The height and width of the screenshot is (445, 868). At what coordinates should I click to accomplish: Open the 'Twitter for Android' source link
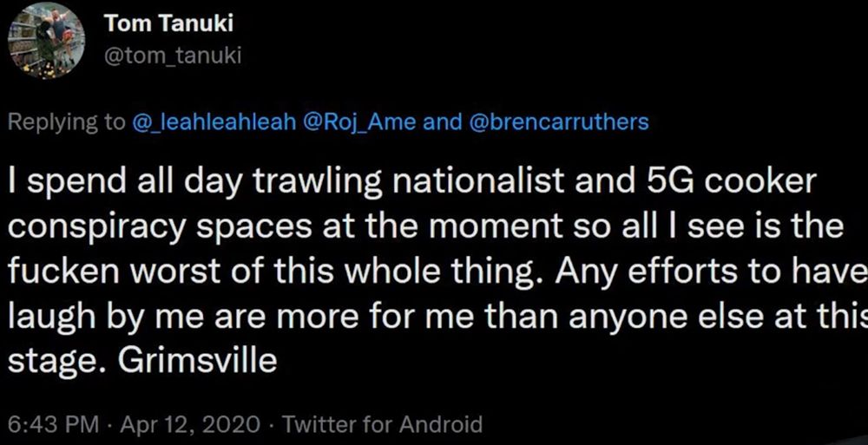tap(383, 424)
